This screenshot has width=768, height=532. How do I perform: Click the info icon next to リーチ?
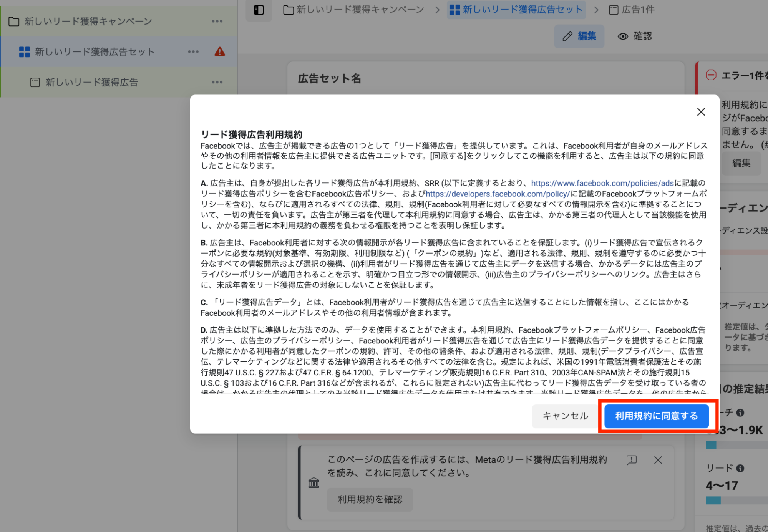pos(740,413)
